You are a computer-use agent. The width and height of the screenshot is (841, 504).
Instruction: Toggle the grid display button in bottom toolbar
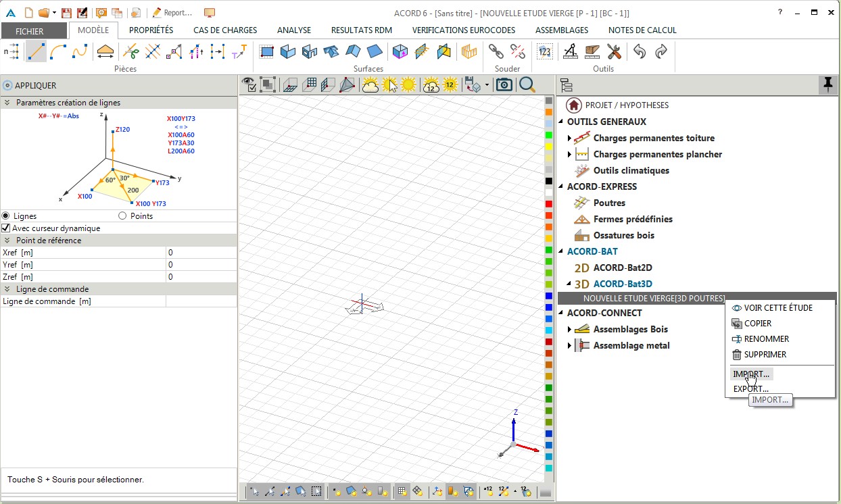402,492
